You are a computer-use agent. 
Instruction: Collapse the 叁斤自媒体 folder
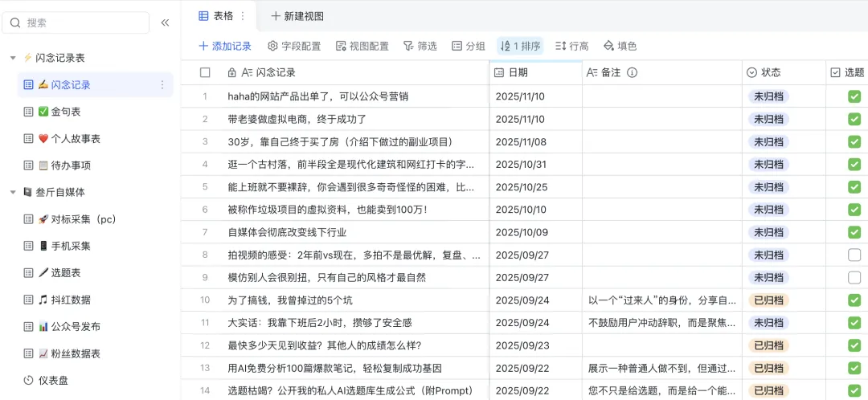point(13,192)
